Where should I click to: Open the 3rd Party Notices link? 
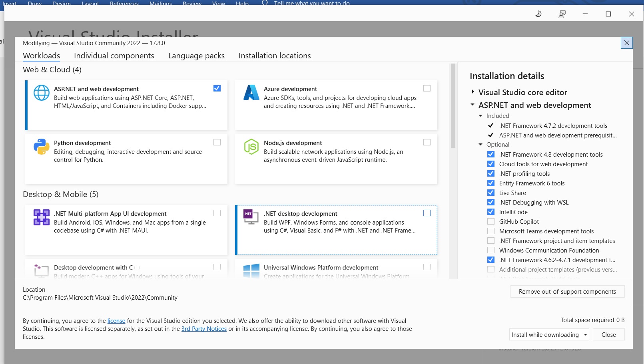coord(204,329)
